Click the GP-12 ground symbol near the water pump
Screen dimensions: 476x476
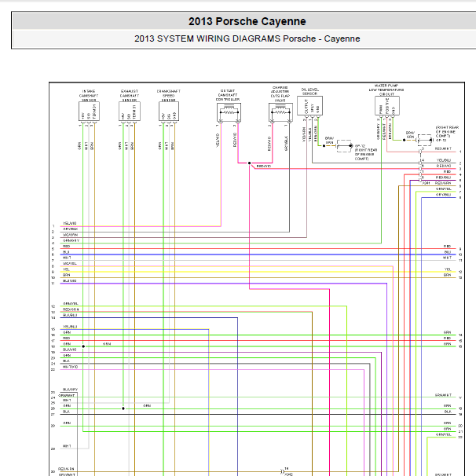coord(424,141)
